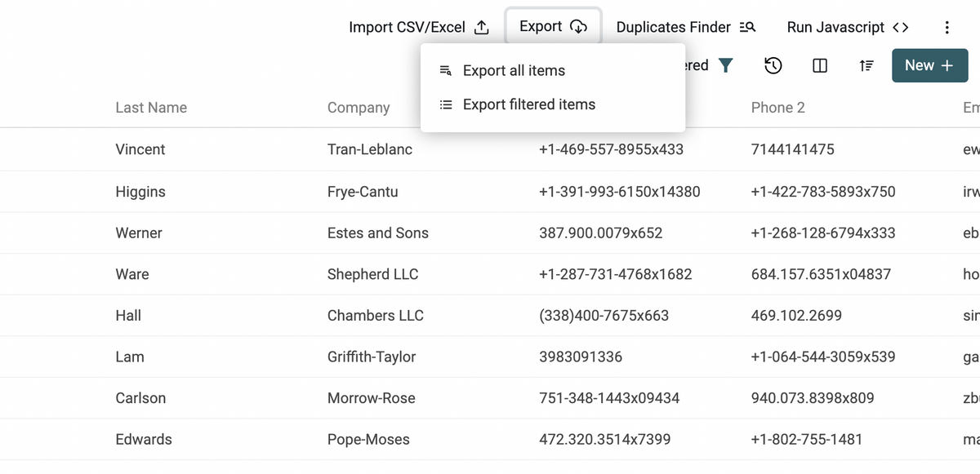Click the Phone 2 column header
The image size is (980, 474).
tap(777, 108)
